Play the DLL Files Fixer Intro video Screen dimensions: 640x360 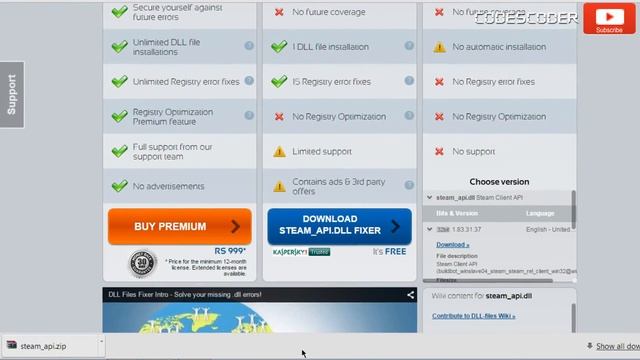click(260, 318)
